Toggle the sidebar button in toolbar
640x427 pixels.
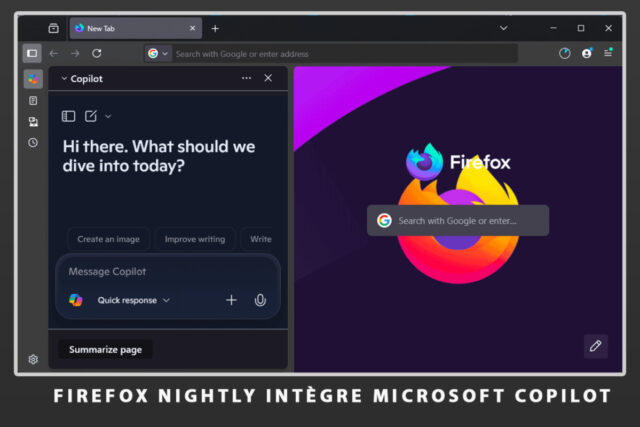coord(32,53)
